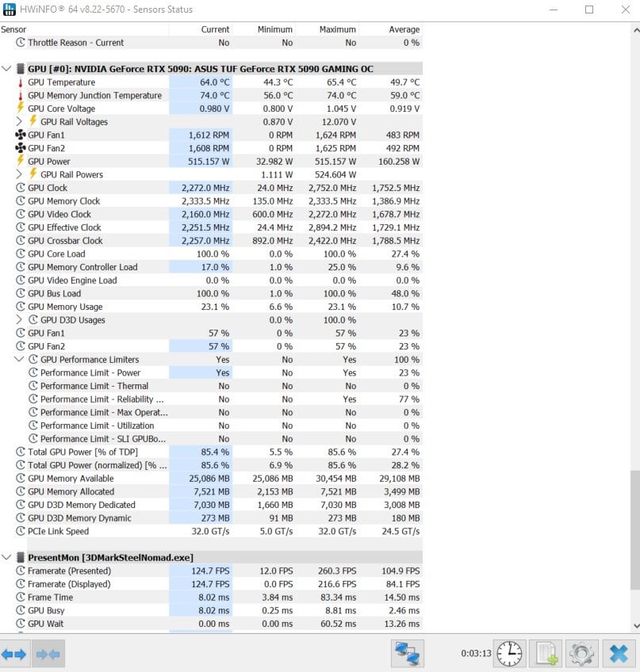Viewport: 640px width, 672px height.
Task: Click the log file add icon
Action: click(546, 654)
